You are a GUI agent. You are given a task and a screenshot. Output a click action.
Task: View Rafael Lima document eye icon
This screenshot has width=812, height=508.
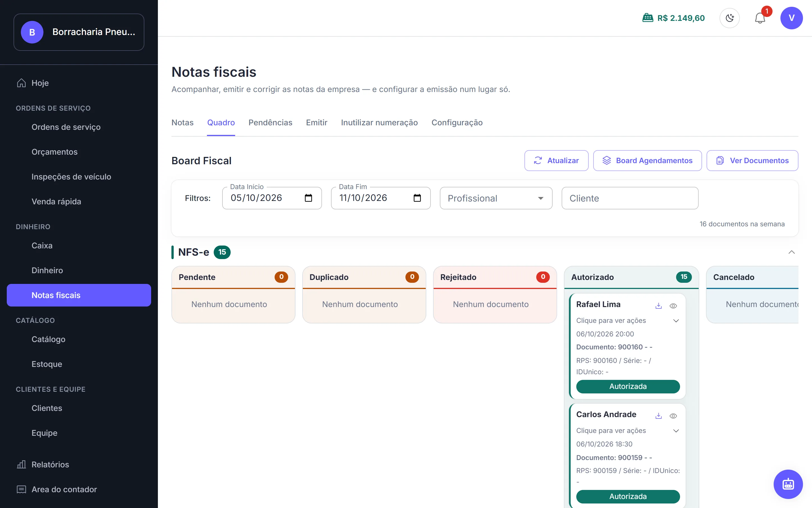pos(673,306)
